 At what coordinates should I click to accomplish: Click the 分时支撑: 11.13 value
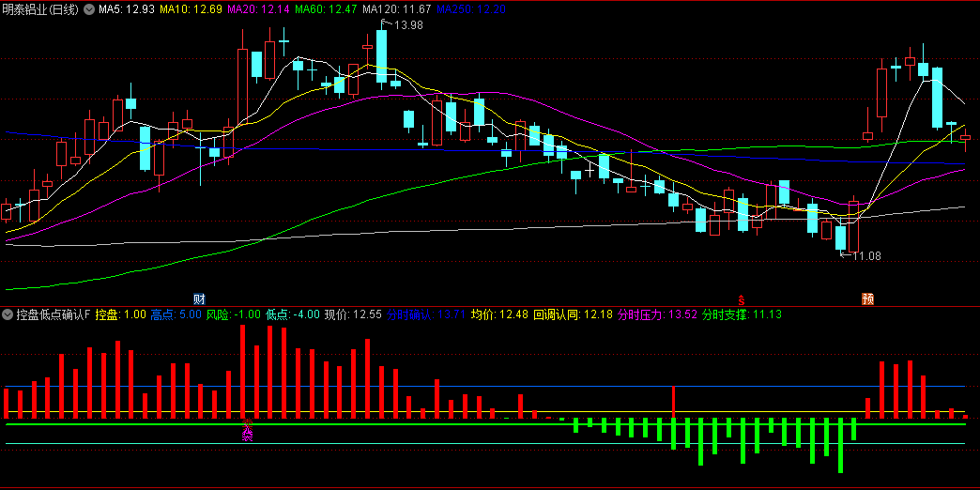click(x=742, y=314)
